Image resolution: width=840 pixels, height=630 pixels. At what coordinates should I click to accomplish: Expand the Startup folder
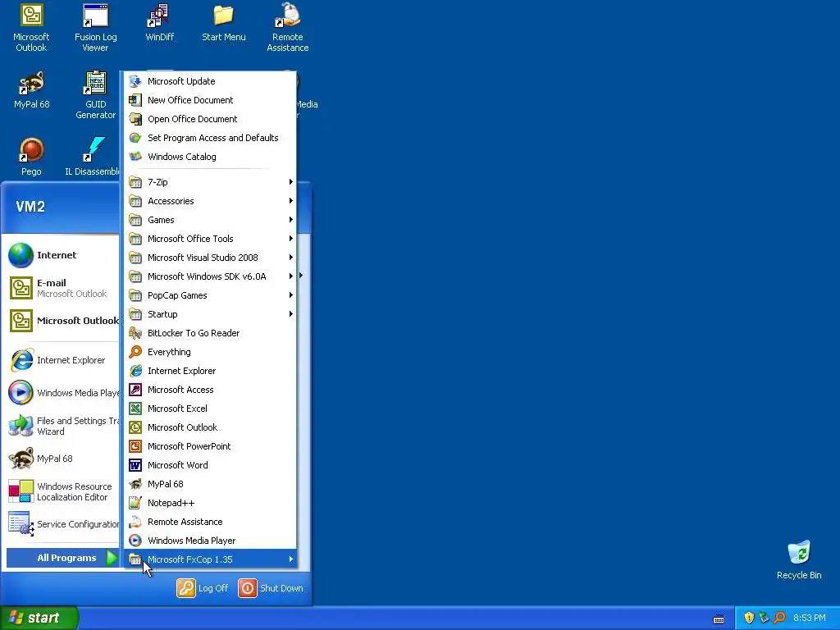tap(210, 314)
